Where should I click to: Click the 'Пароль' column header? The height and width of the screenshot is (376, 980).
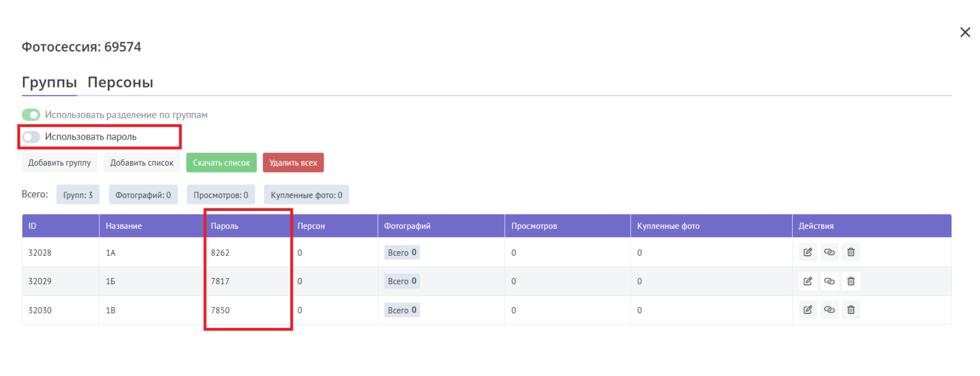pos(225,226)
